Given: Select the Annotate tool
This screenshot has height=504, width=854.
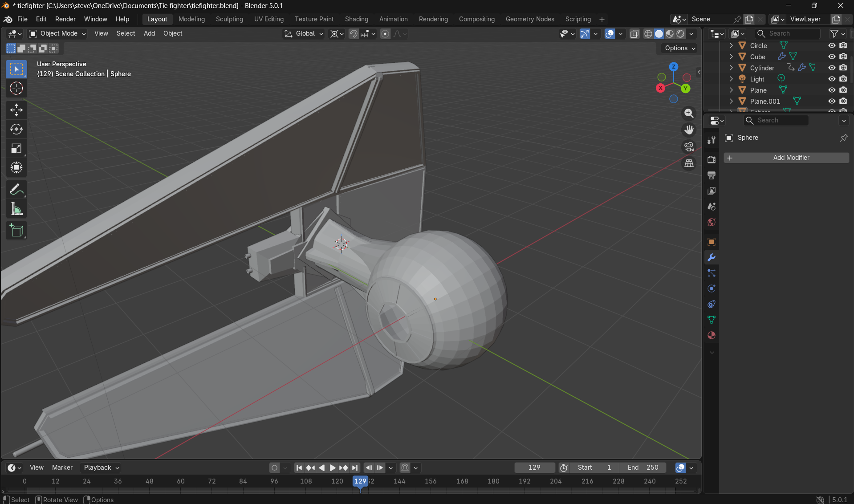Looking at the screenshot, I should pos(16,190).
